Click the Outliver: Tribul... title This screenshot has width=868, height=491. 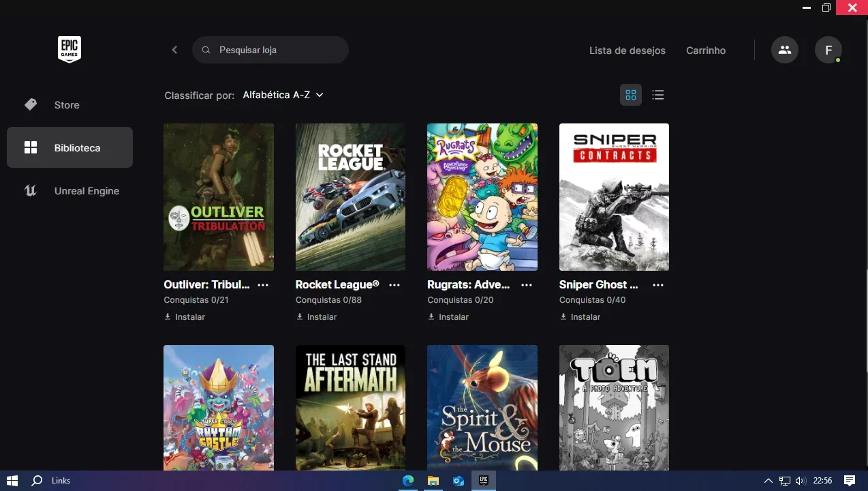pyautogui.click(x=207, y=284)
